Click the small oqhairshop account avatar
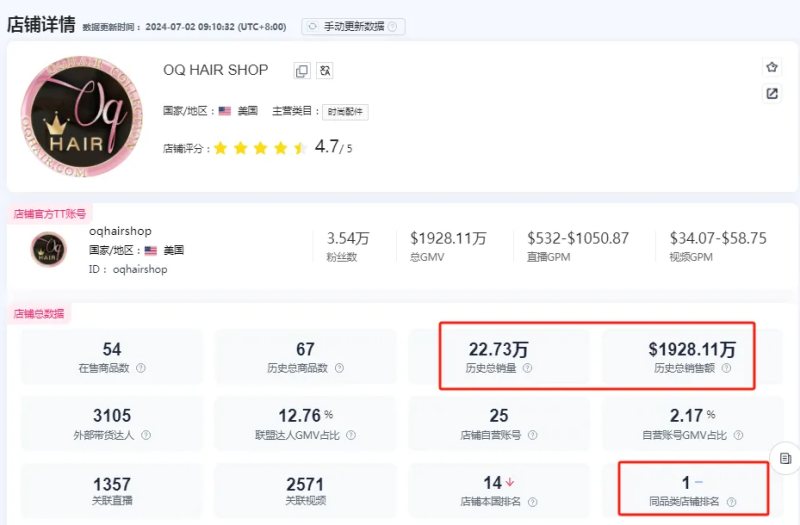800x525 pixels. pyautogui.click(x=48, y=250)
